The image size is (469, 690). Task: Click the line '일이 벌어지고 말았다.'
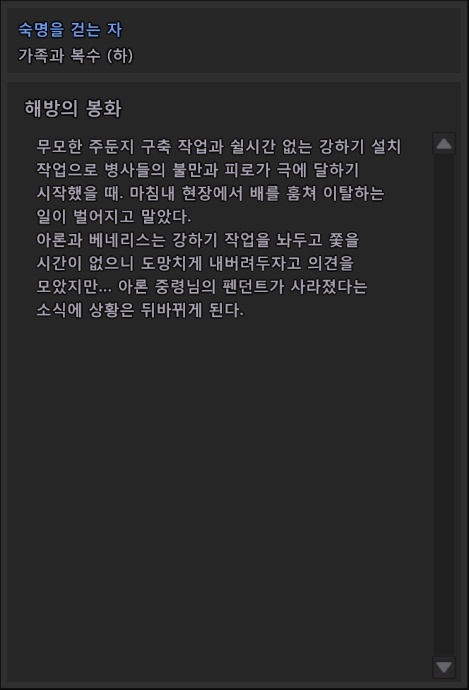click(x=114, y=217)
